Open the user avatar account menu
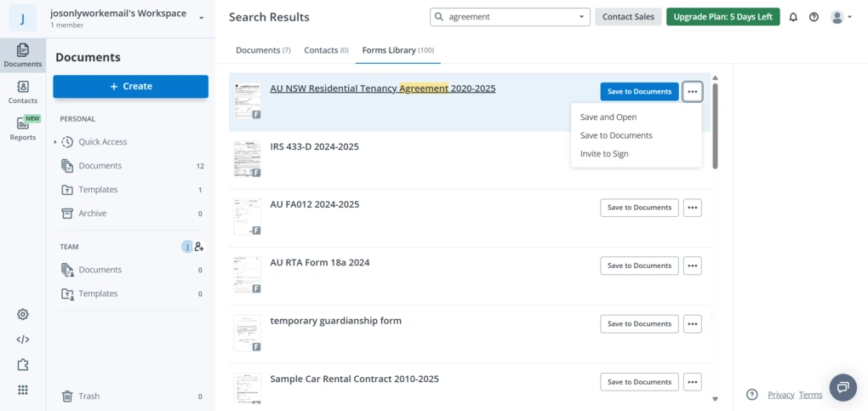Viewport: 868px width, 411px height. point(841,17)
